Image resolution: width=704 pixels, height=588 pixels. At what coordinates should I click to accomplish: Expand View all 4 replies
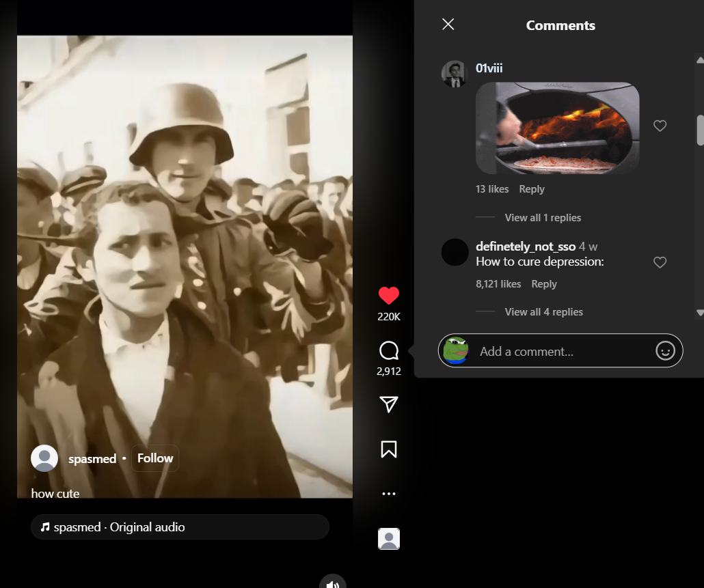pos(543,311)
